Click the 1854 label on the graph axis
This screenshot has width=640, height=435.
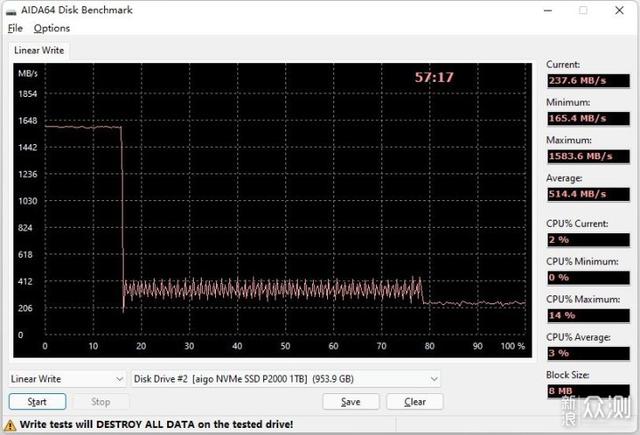pyautogui.click(x=27, y=94)
